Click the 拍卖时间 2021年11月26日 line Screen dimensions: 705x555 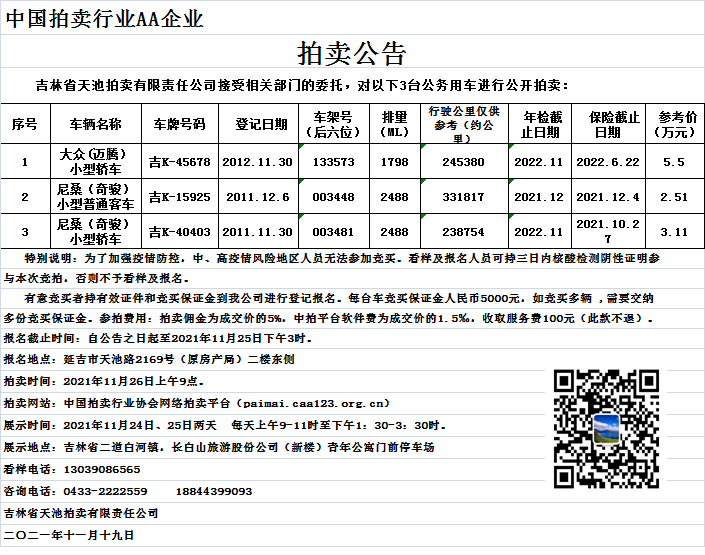pyautogui.click(x=104, y=381)
